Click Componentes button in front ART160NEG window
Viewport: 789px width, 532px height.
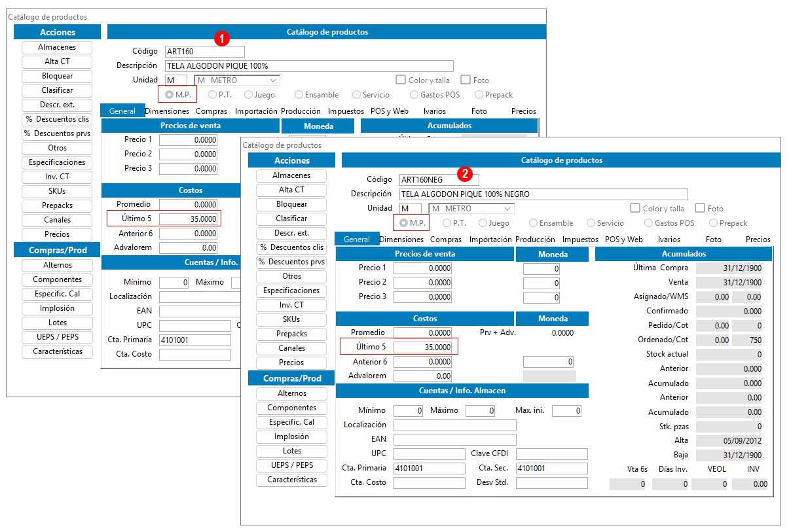click(x=291, y=408)
